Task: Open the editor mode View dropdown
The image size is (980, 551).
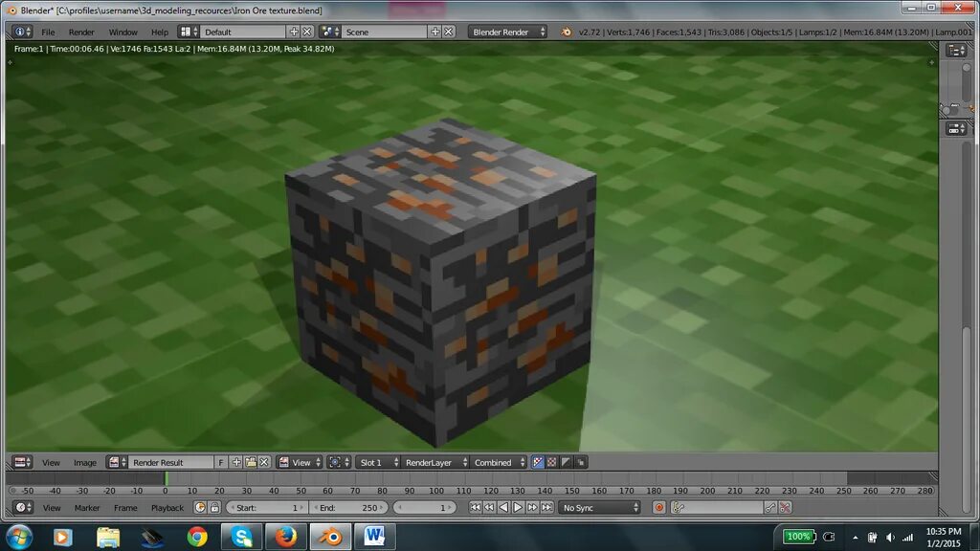Action: [x=300, y=462]
